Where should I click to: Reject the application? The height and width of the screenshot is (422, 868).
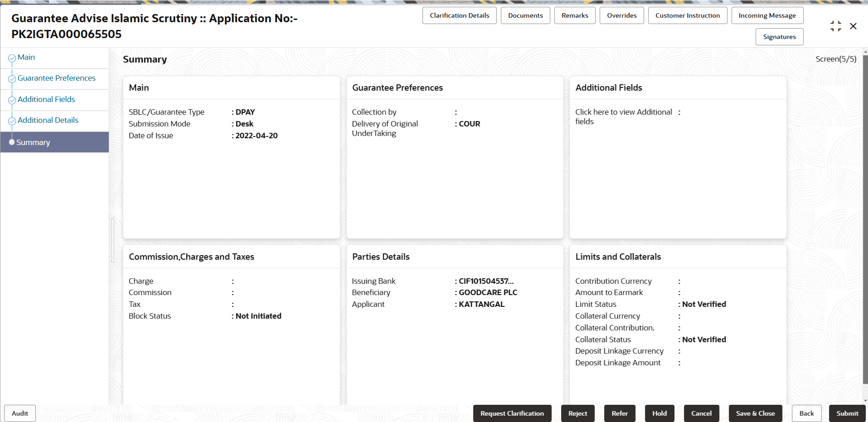(578, 413)
